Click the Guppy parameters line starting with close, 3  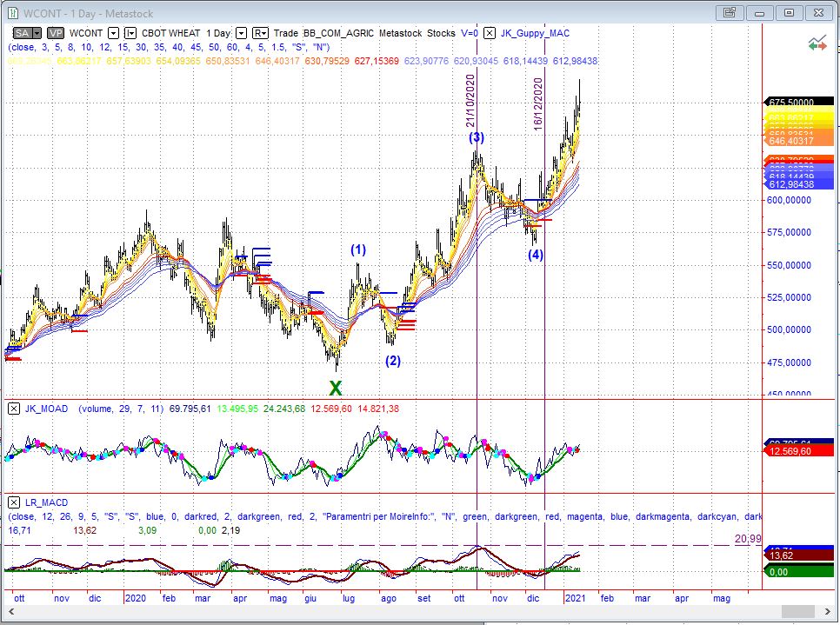(x=169, y=47)
